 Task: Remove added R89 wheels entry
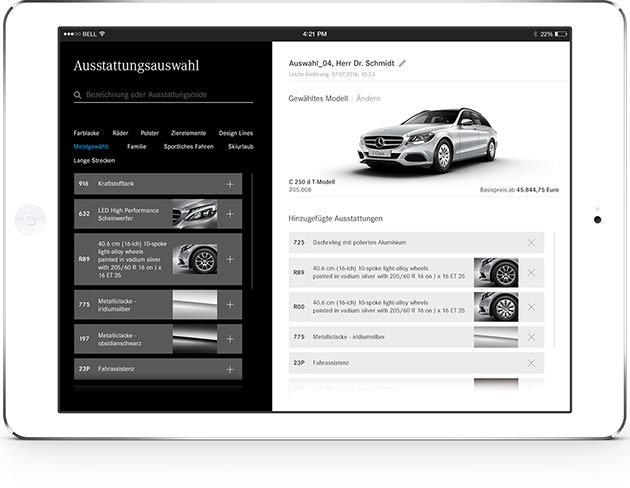point(531,273)
